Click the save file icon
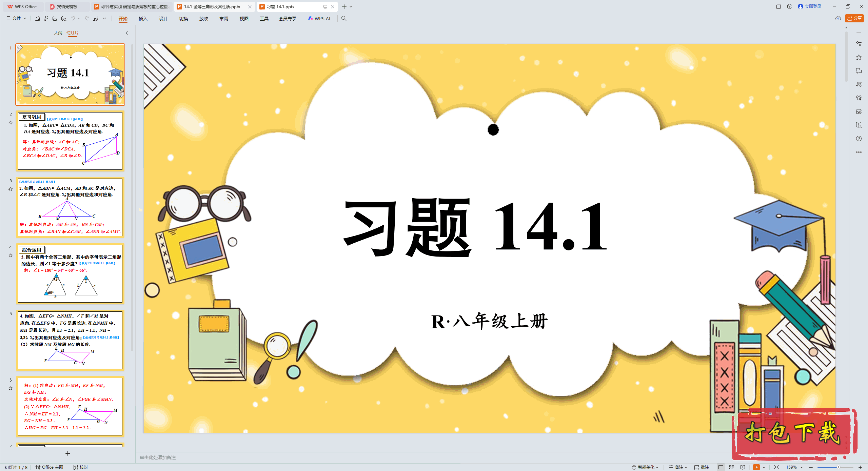 [37, 19]
